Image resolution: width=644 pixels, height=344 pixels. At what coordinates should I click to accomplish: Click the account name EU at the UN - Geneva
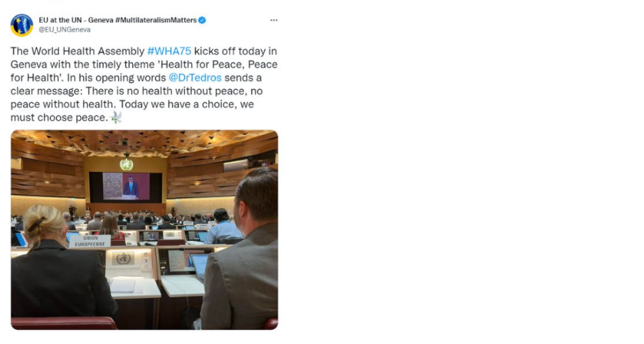[x=76, y=20]
